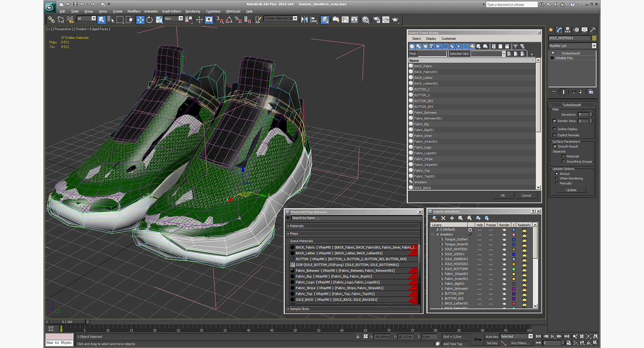This screenshot has width=644, height=348.
Task: Select Manually update radio option
Action: click(557, 183)
